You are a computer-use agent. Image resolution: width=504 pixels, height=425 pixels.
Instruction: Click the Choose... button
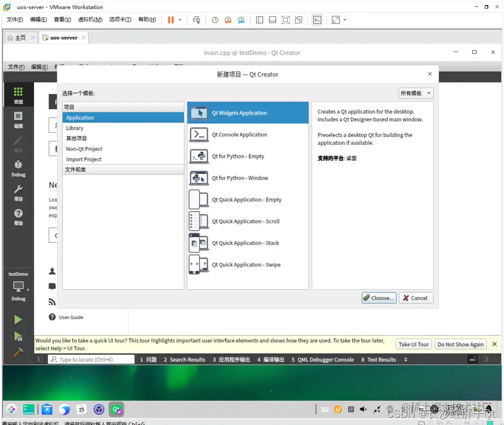(x=378, y=298)
